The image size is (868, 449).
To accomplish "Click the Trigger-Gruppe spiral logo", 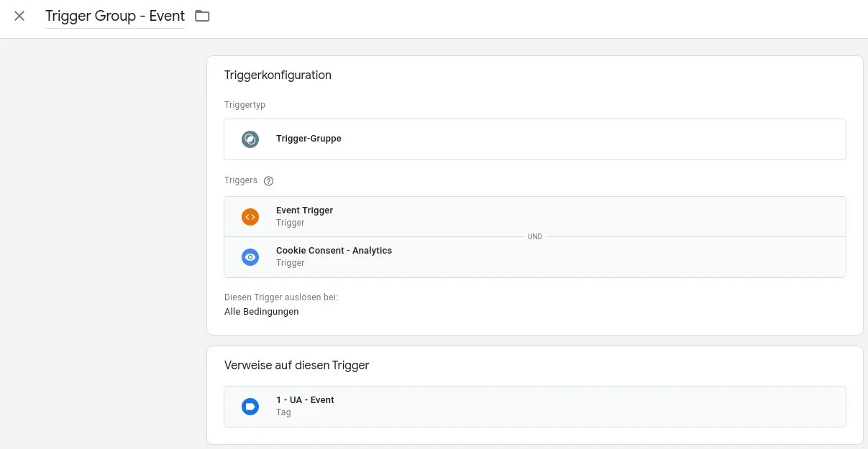I will pyautogui.click(x=250, y=139).
